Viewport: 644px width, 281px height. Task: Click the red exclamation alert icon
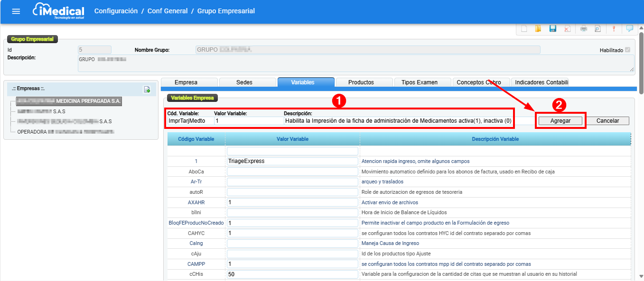614,28
